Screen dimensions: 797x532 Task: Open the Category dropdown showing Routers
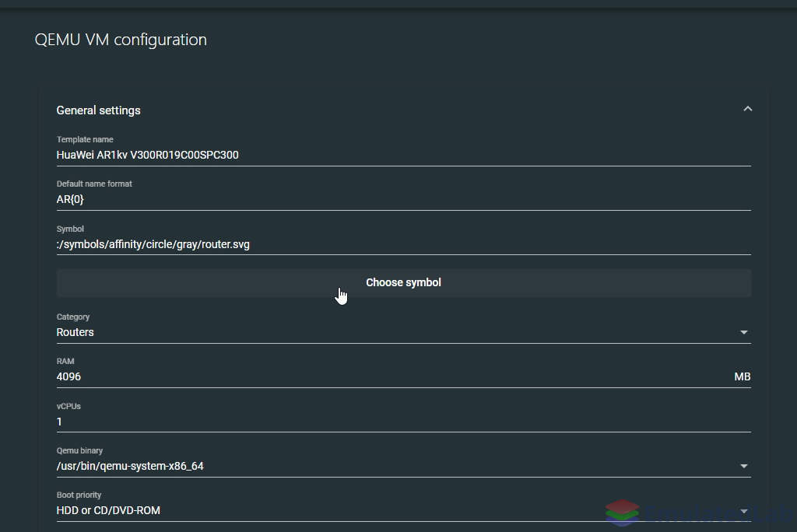[404, 332]
